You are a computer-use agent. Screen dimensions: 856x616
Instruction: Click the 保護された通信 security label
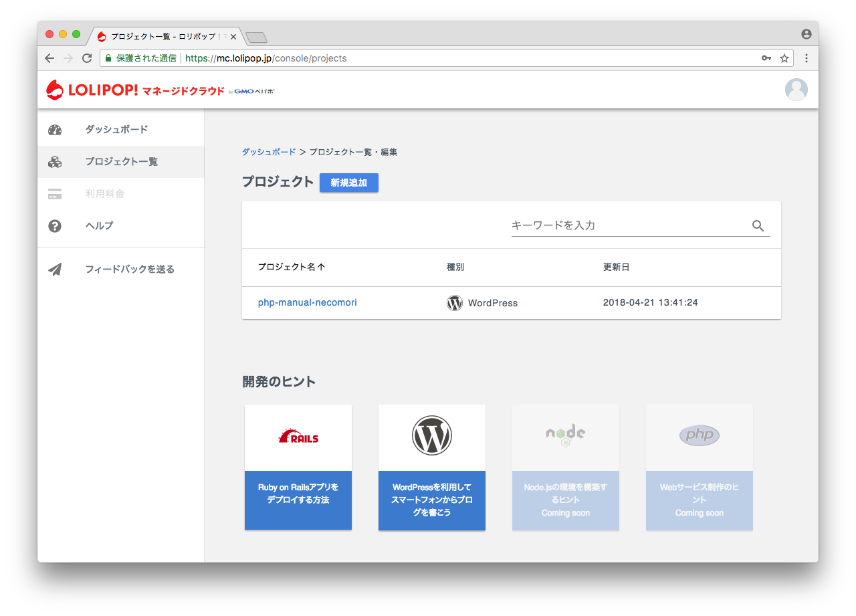coord(146,58)
